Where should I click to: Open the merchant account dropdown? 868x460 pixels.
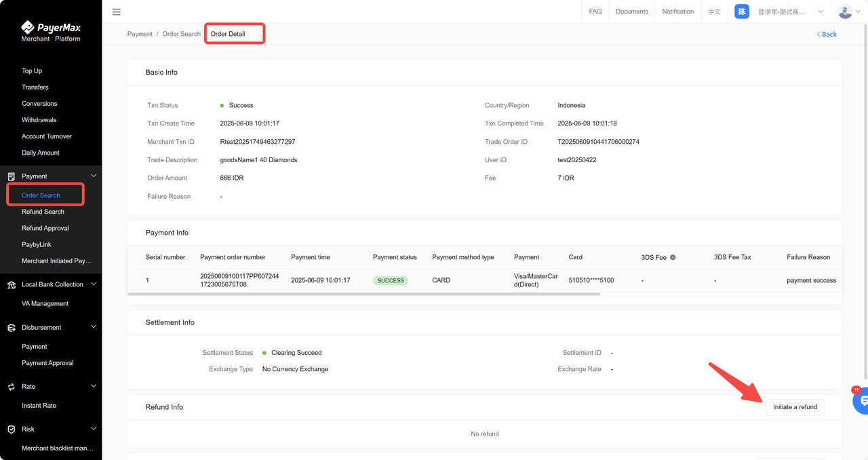click(821, 12)
